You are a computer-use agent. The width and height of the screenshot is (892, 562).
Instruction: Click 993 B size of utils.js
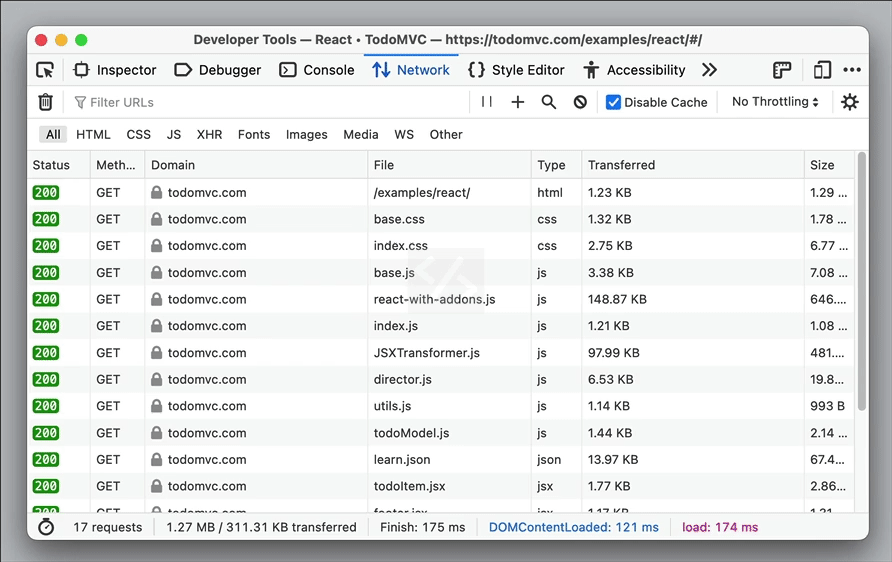[x=827, y=406]
